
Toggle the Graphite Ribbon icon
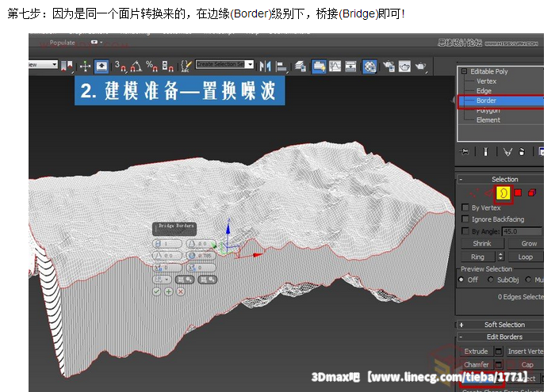319,67
